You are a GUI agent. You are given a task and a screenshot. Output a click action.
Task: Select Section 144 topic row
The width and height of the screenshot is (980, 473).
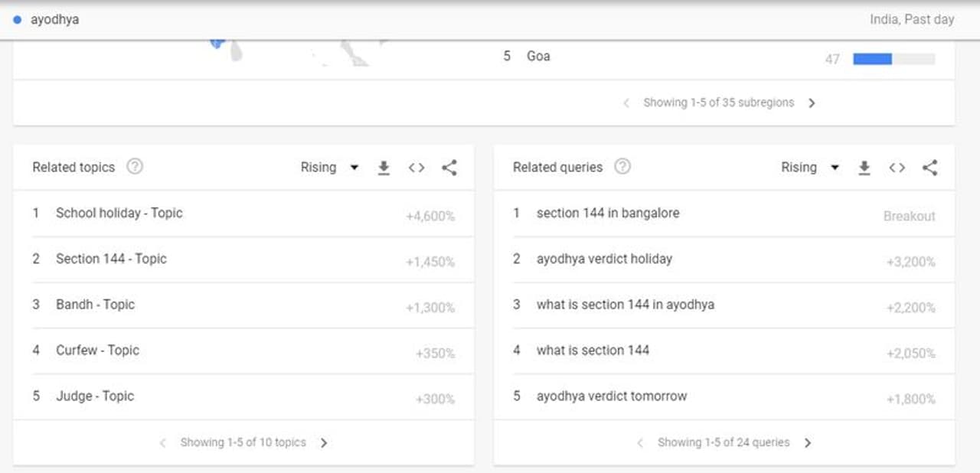[111, 259]
